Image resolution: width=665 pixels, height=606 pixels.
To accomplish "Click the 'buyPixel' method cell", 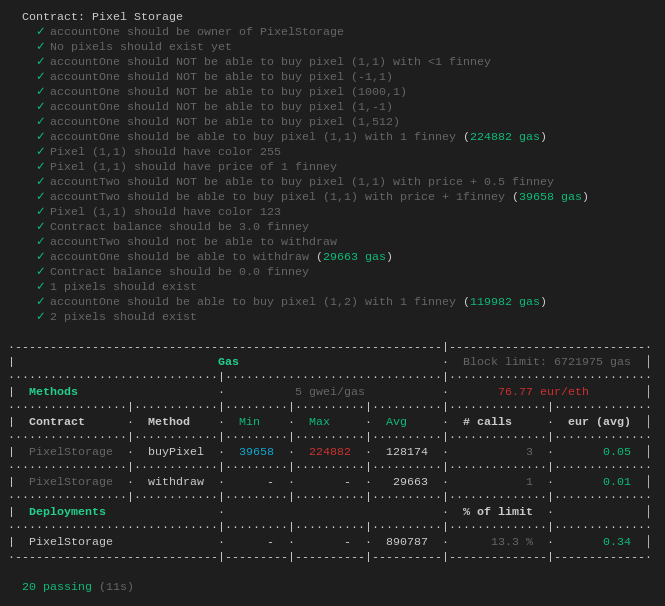I will [x=176, y=452].
